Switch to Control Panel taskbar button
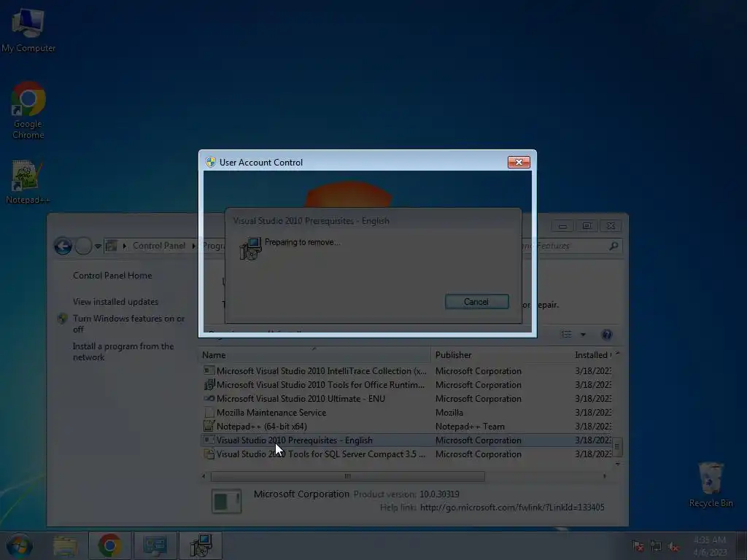The image size is (747, 560). (155, 545)
